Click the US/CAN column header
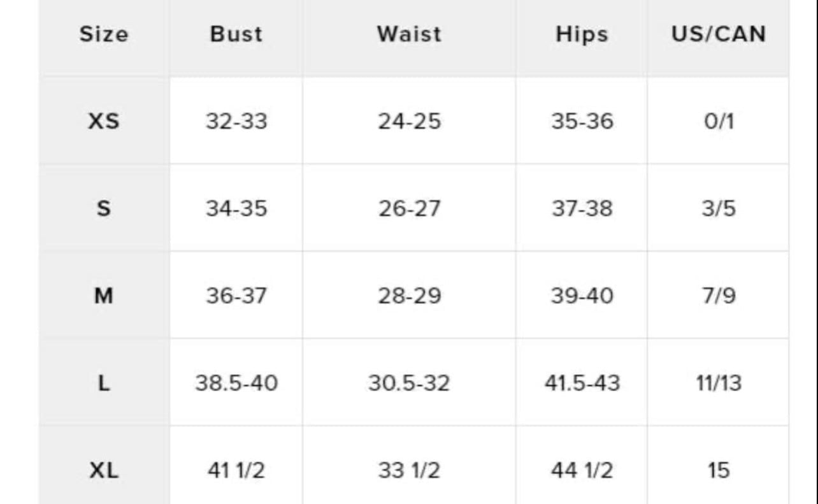Screen dimensions: 818x504 [x=718, y=34]
